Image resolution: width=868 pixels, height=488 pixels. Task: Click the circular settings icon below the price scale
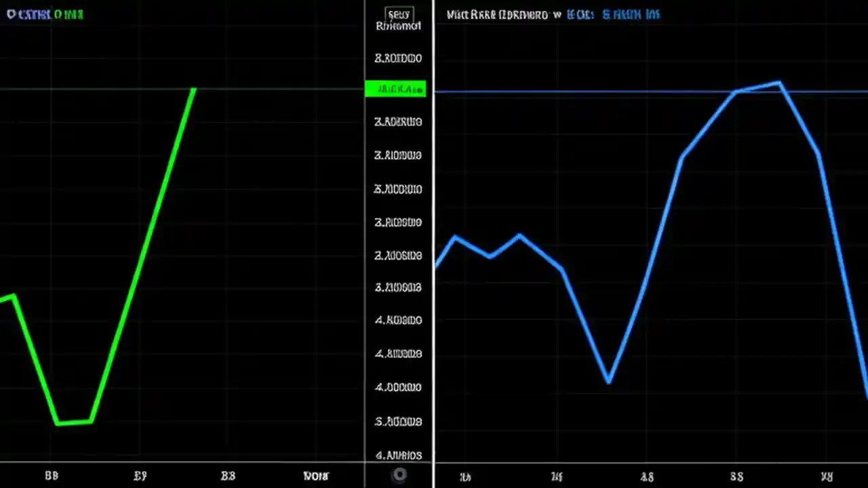click(399, 475)
